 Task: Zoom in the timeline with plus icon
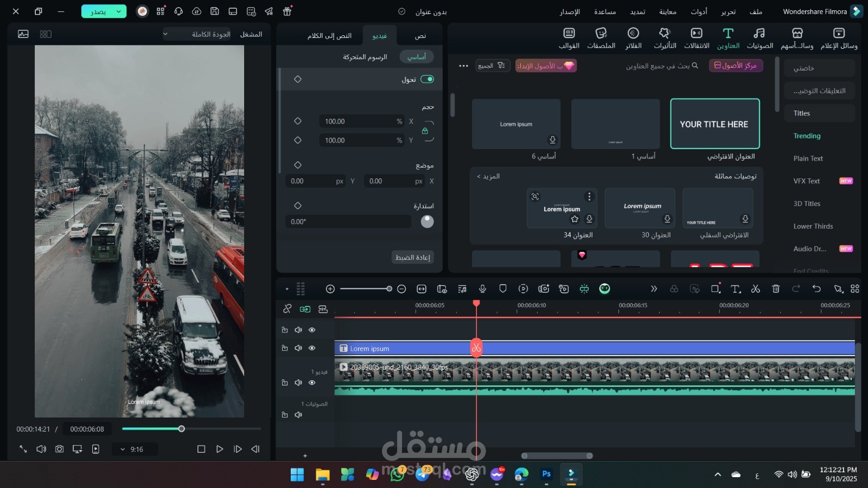pos(330,289)
